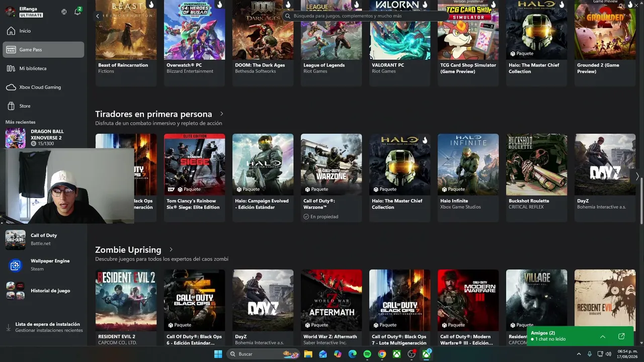Open Call of Duty: Warzone cover
The image size is (644, 362).
[331, 164]
